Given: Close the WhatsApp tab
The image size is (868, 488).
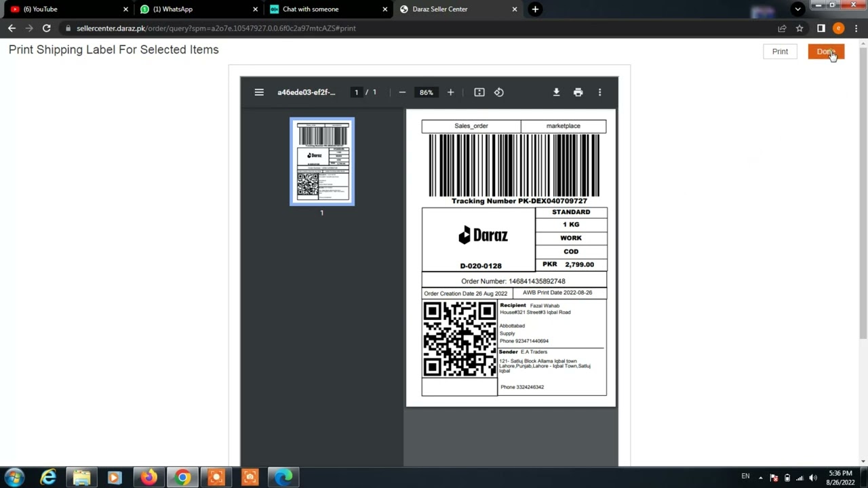Looking at the screenshot, I should 255,9.
